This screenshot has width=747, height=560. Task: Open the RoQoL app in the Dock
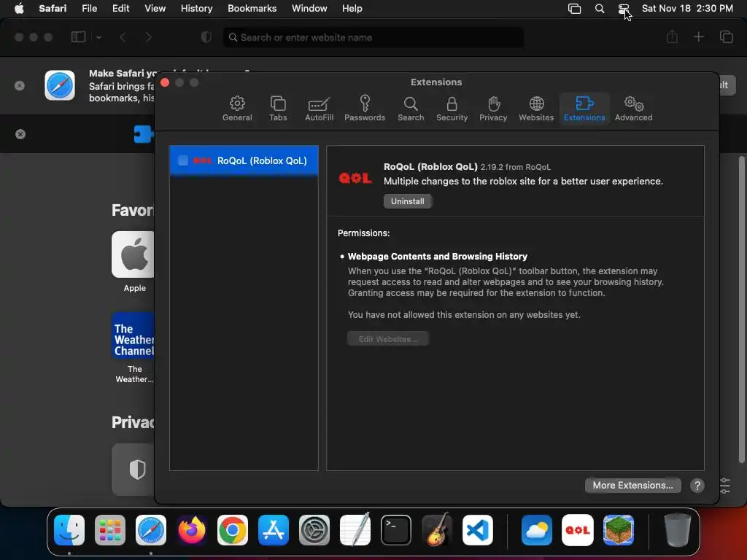click(x=578, y=530)
